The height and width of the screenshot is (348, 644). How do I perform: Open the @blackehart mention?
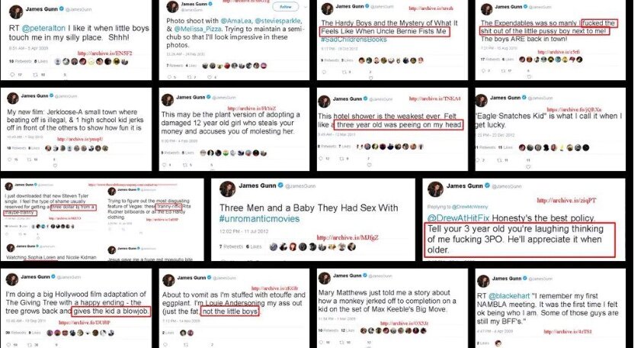point(509,296)
